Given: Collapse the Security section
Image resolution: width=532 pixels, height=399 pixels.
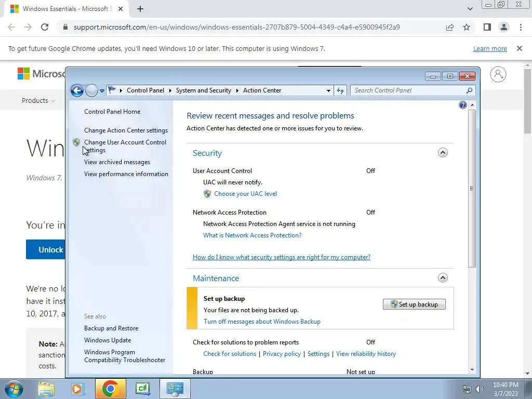Looking at the screenshot, I should click(443, 153).
